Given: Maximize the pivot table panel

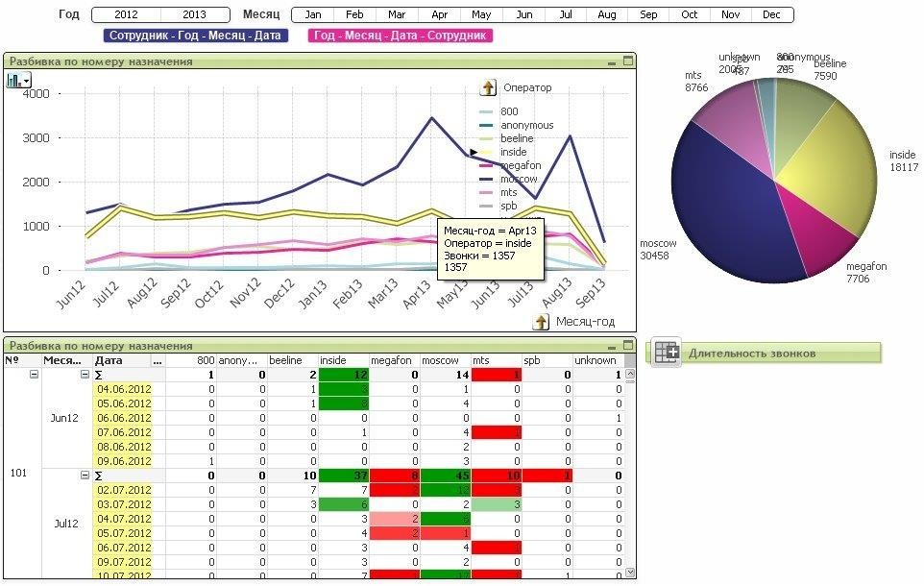Looking at the screenshot, I should click(x=628, y=345).
